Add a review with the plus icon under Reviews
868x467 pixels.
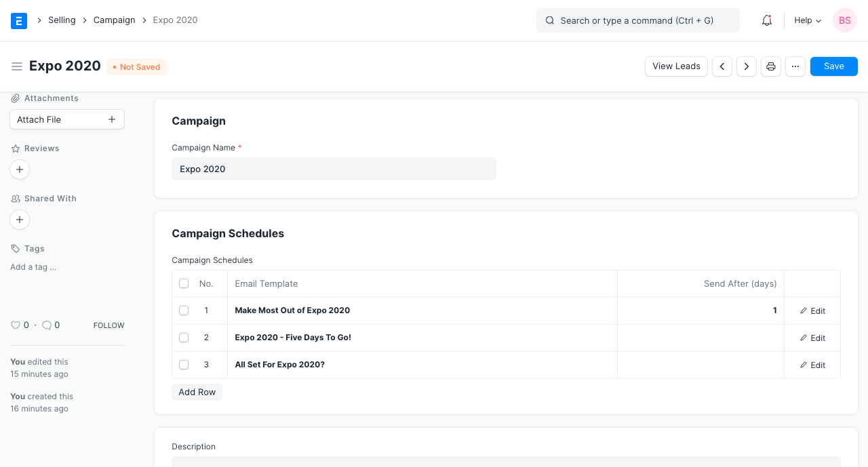click(19, 169)
